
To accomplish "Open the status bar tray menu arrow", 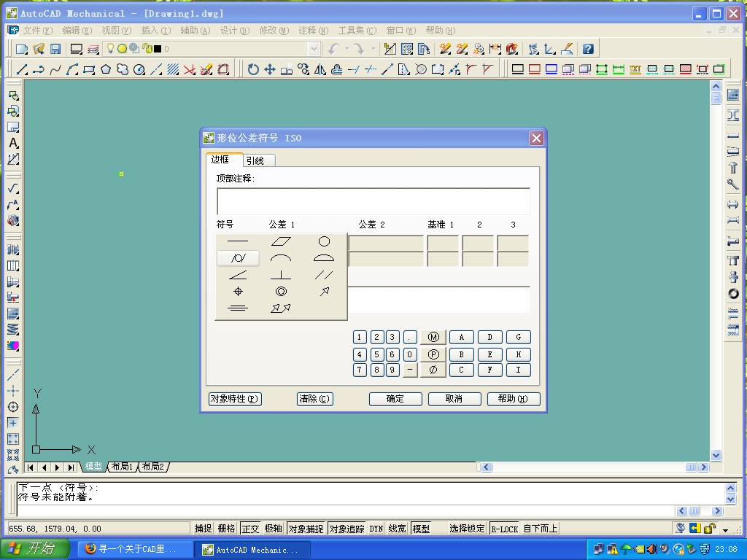I will tap(725, 530).
